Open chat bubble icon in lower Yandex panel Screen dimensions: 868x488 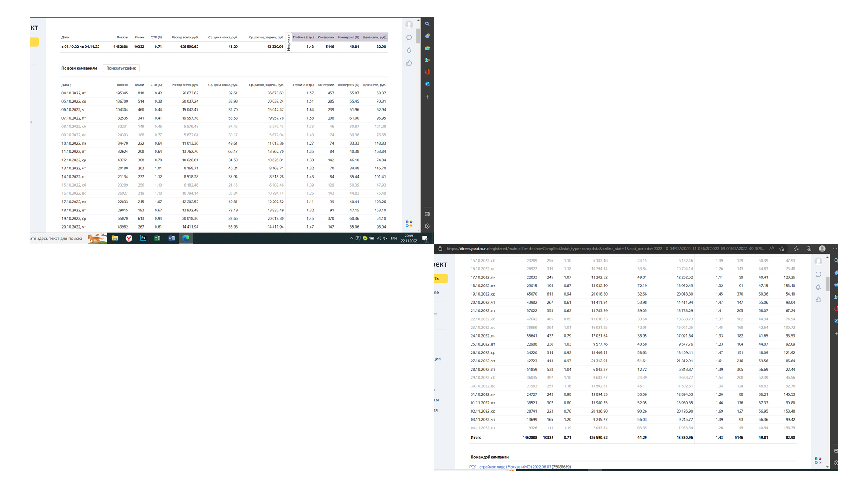pyautogui.click(x=818, y=274)
